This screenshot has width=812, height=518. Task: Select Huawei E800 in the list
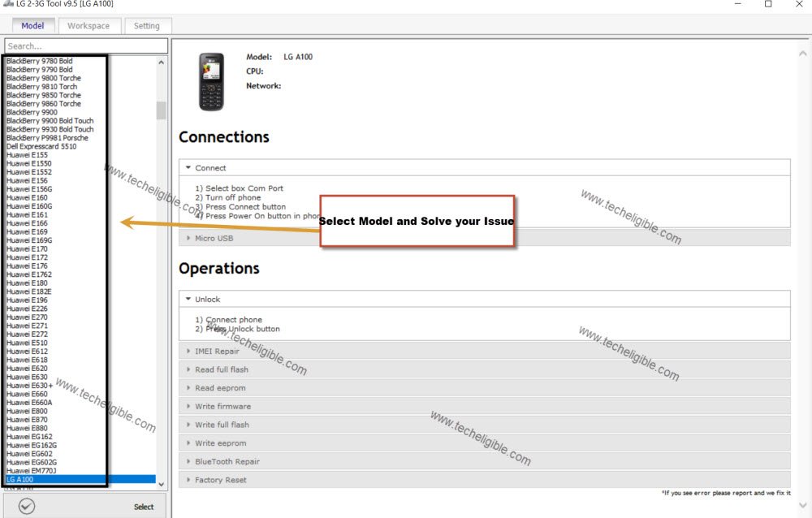27,412
